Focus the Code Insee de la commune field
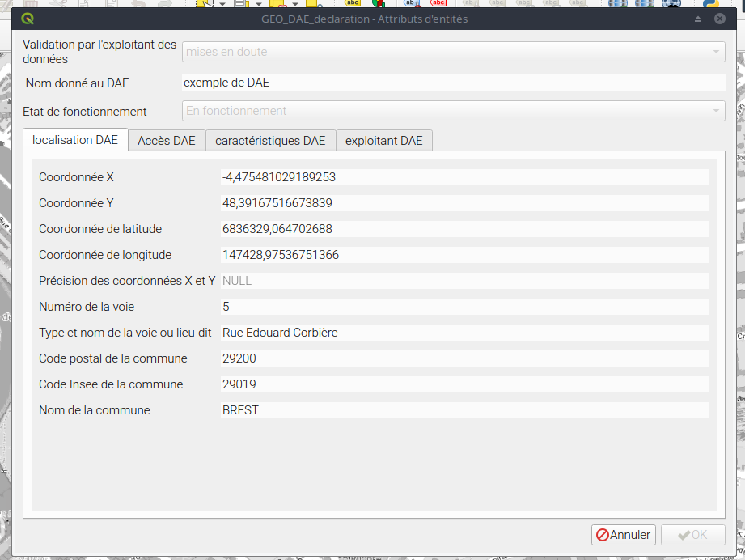 464,384
